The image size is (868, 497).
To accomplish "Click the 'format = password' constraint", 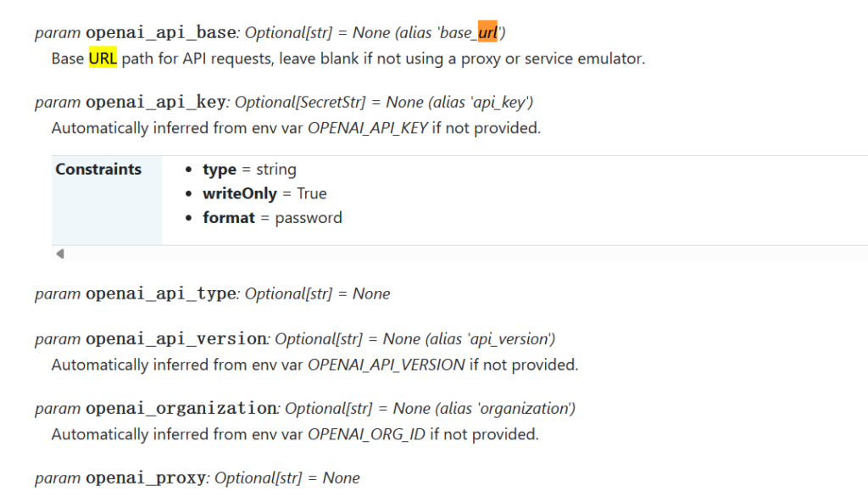I will [272, 218].
